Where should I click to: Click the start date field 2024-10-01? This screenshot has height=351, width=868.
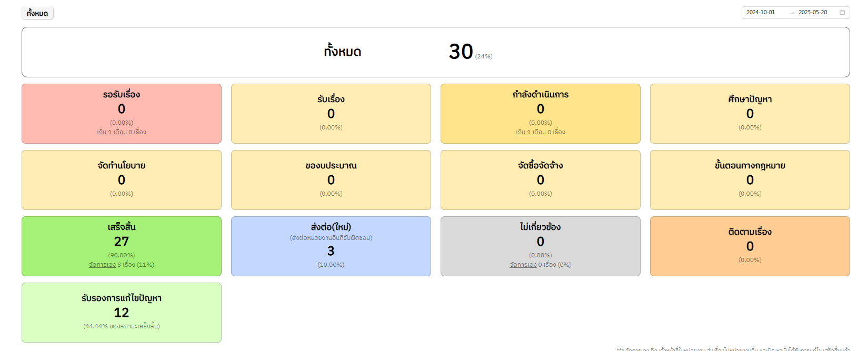tap(761, 12)
